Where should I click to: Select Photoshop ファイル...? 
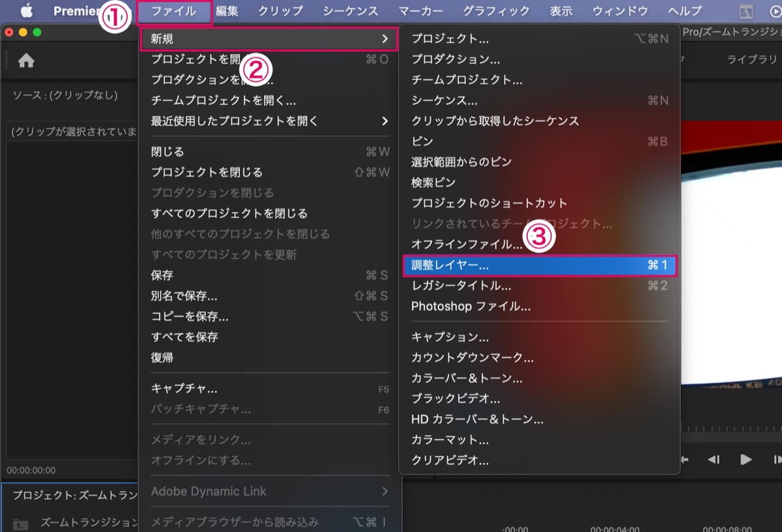(540, 306)
